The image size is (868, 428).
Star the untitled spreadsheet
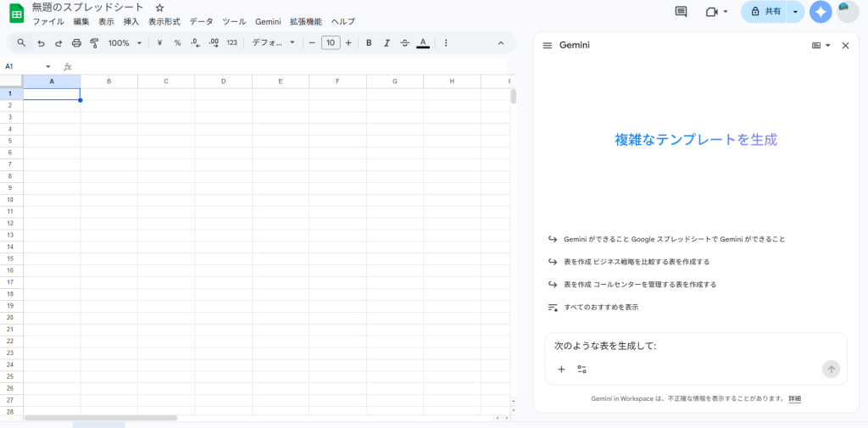coord(159,8)
